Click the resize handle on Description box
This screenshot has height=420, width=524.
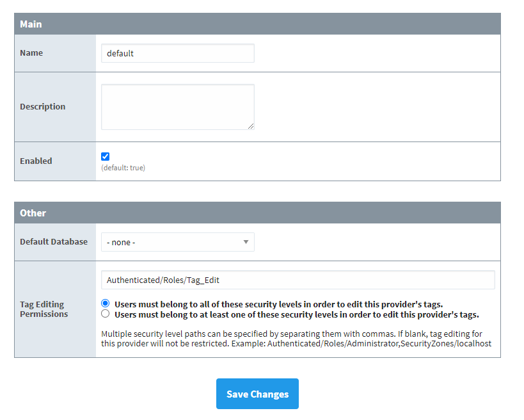tap(252, 127)
